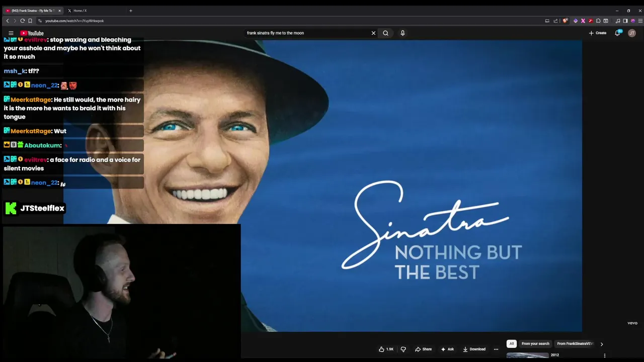Share the Frank Sinatra video

[423, 349]
